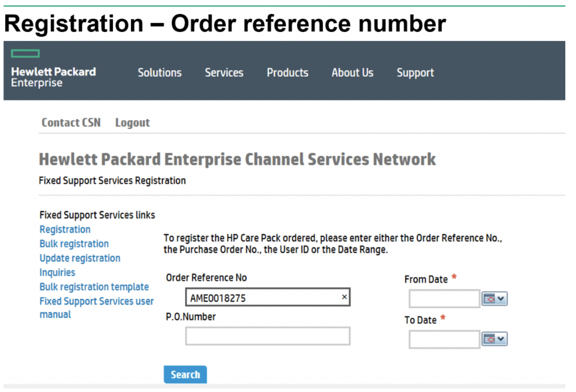This screenshot has height=392, width=576.
Task: Click the Order Reference No label
Action: point(206,278)
